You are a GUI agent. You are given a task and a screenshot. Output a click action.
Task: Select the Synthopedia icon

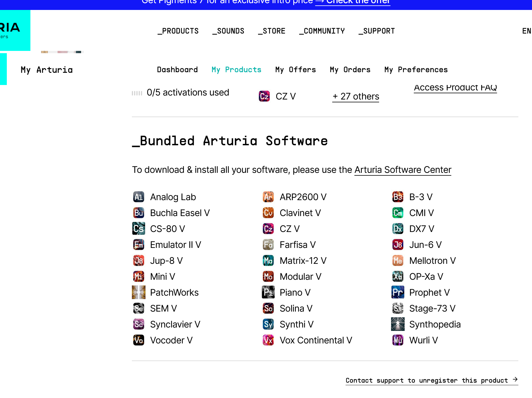(x=398, y=324)
